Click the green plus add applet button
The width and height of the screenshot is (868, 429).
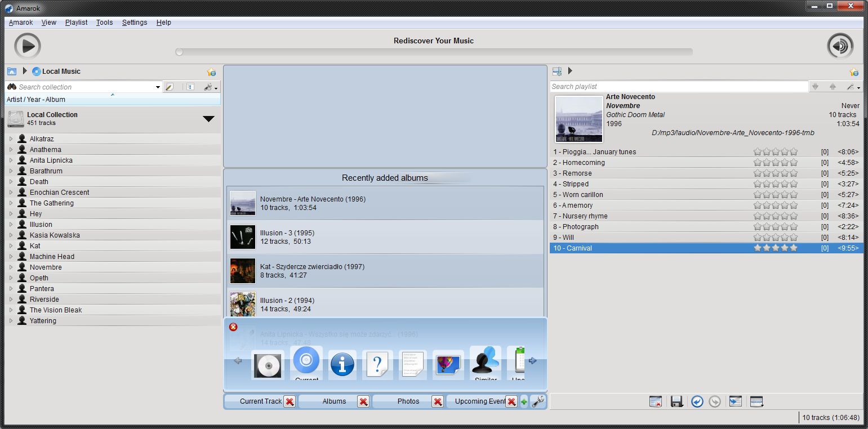click(x=524, y=401)
